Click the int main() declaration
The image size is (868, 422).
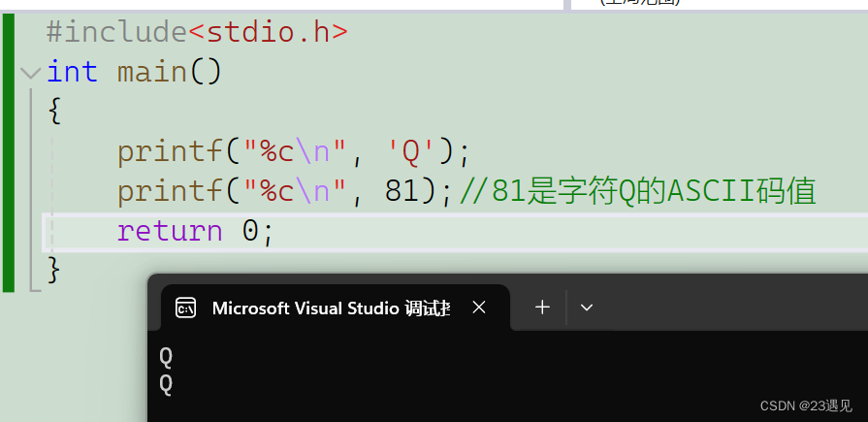(x=134, y=72)
